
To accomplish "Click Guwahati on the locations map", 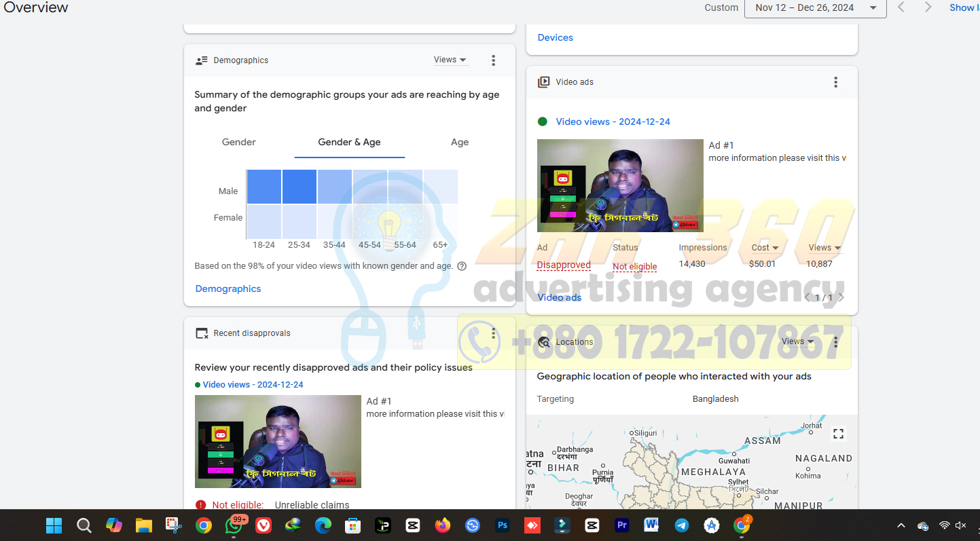I will [734, 461].
